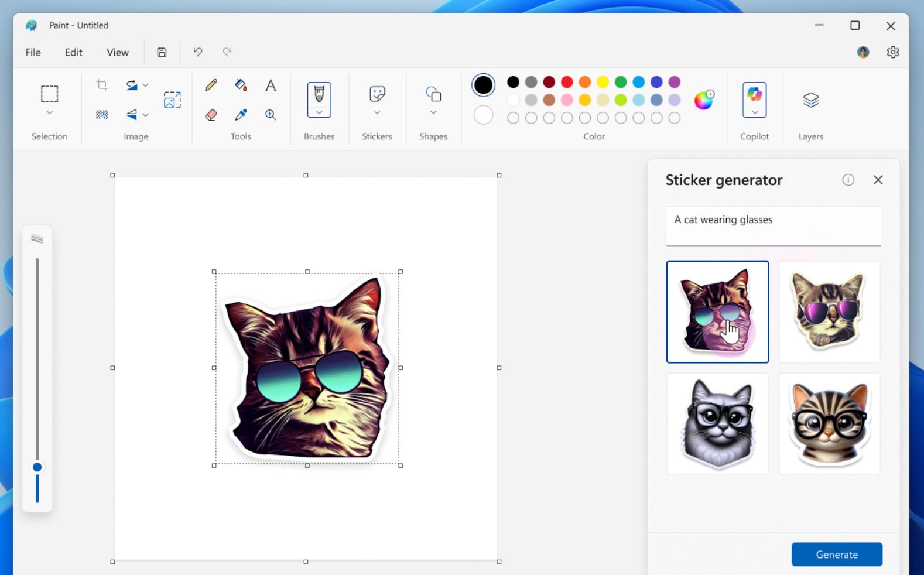The width and height of the screenshot is (924, 575).
Task: Expand the Selection dropdown arrow
Action: (49, 112)
